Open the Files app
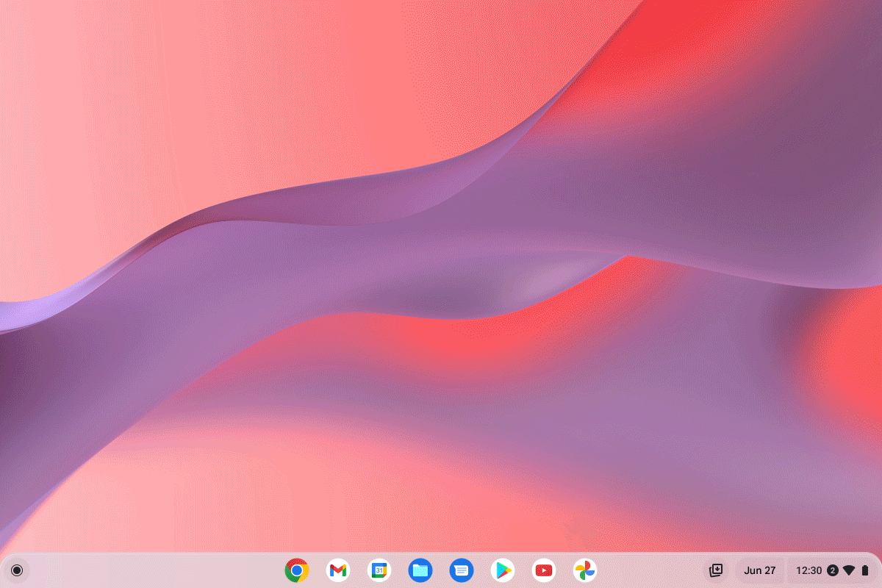 [x=420, y=570]
